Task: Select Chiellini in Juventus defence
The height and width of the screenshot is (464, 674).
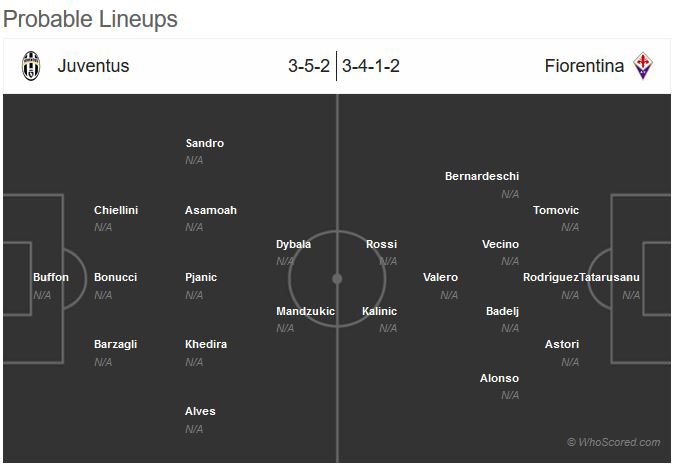Action: pos(116,210)
